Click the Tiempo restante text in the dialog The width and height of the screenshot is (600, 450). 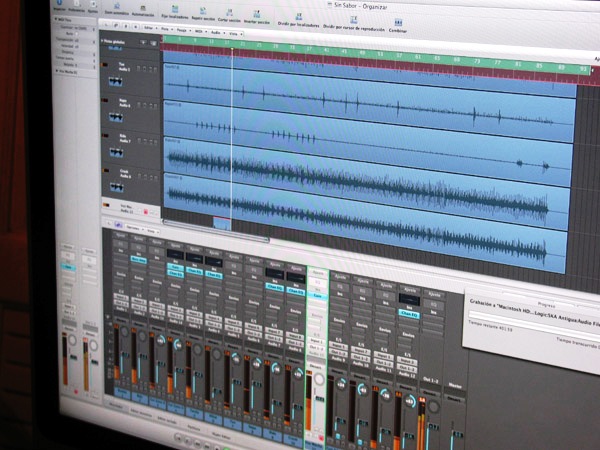pyautogui.click(x=490, y=326)
